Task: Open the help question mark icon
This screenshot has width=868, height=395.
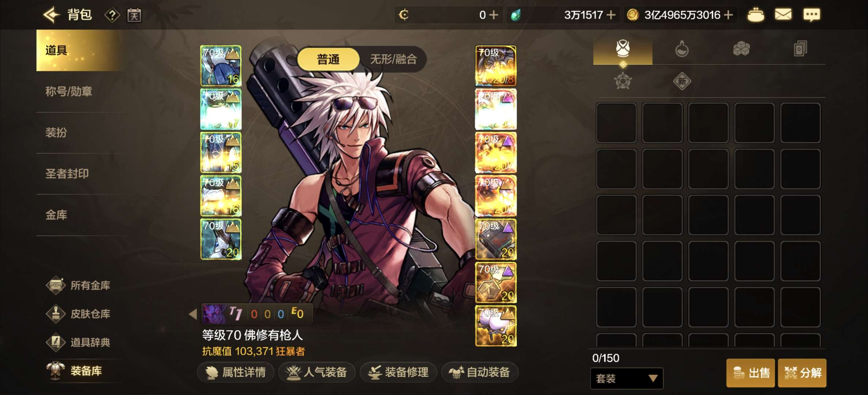Action: tap(112, 15)
